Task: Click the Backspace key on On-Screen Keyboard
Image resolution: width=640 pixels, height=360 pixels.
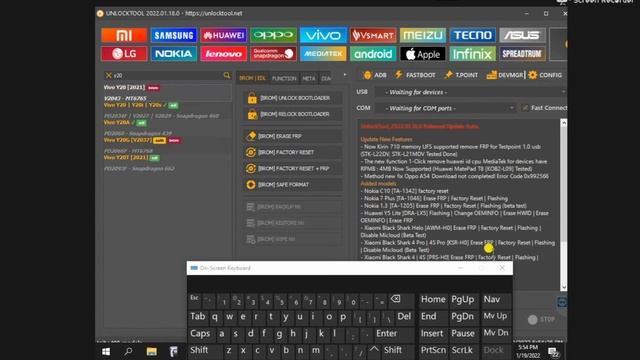Action: pos(395,299)
